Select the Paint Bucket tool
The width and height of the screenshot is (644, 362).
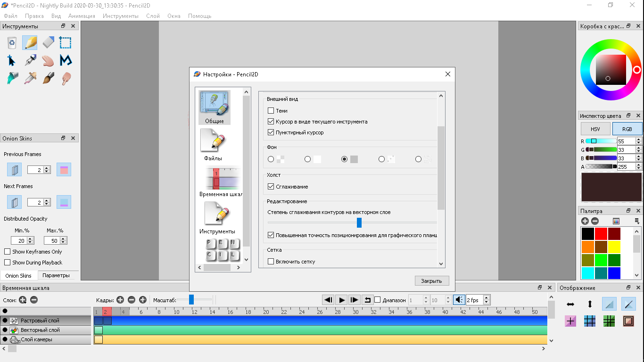coord(12,78)
